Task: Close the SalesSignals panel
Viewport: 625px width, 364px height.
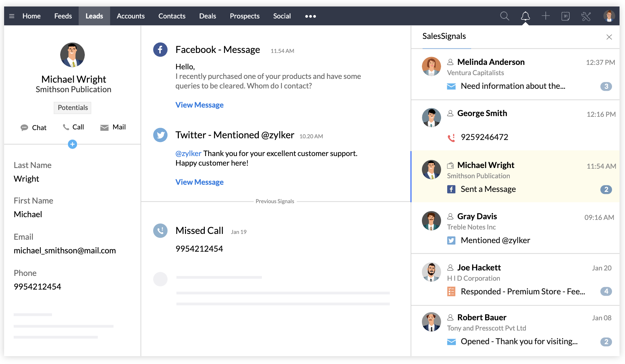Action: point(609,37)
